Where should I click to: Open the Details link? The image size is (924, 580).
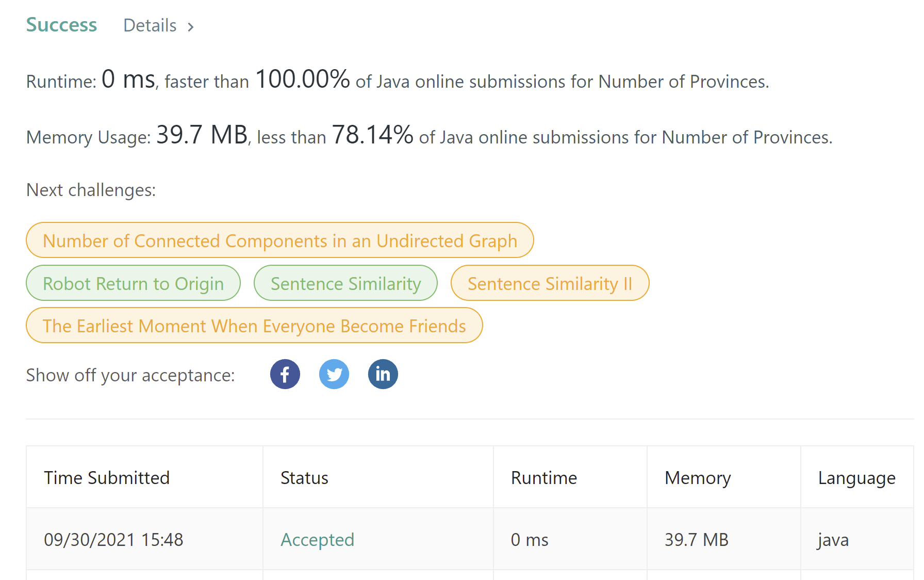click(150, 26)
